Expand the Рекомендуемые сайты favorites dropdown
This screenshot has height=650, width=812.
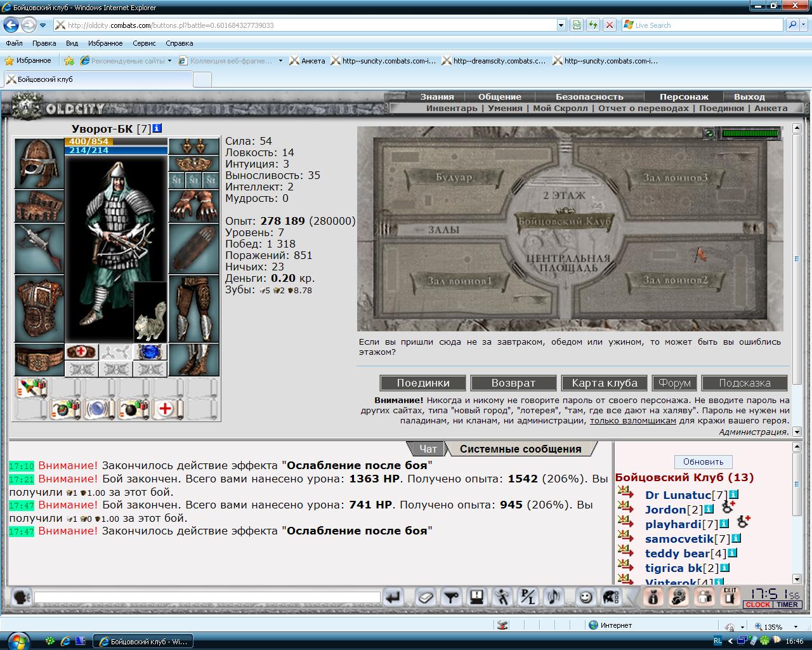[x=169, y=61]
